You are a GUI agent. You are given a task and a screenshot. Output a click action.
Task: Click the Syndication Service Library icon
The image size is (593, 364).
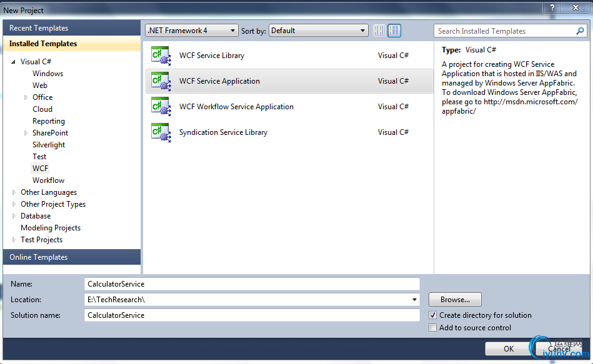[x=161, y=132]
